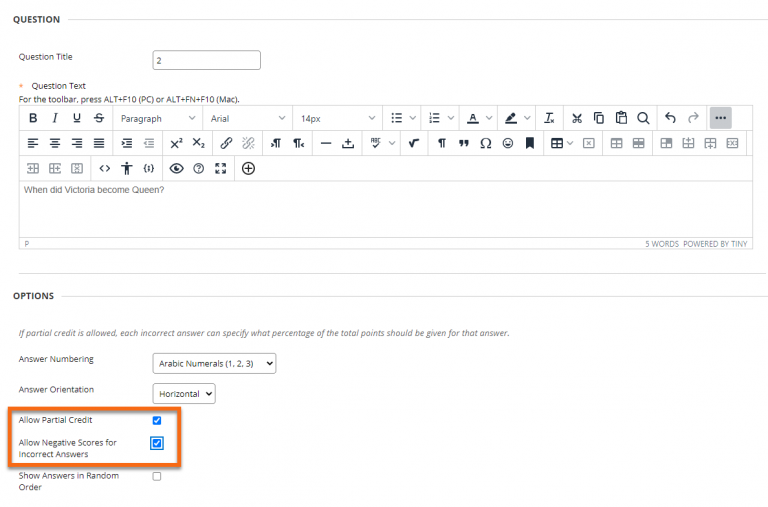The height and width of the screenshot is (507, 768).
Task: Open editor help question mark icon
Action: (x=198, y=169)
